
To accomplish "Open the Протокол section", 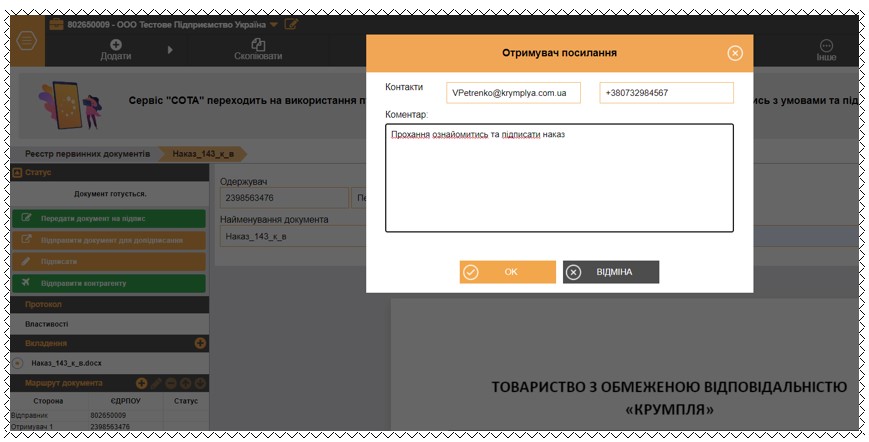I will tap(110, 305).
